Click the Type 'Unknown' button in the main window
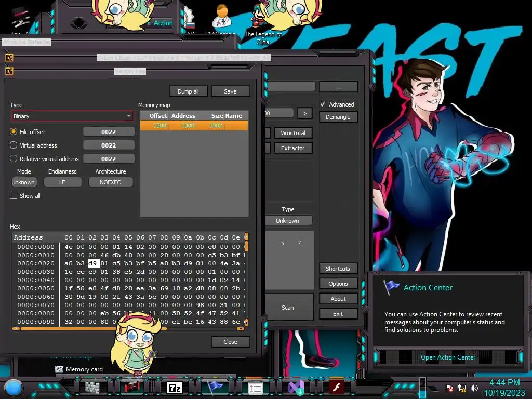The image size is (532, 399). 288,220
